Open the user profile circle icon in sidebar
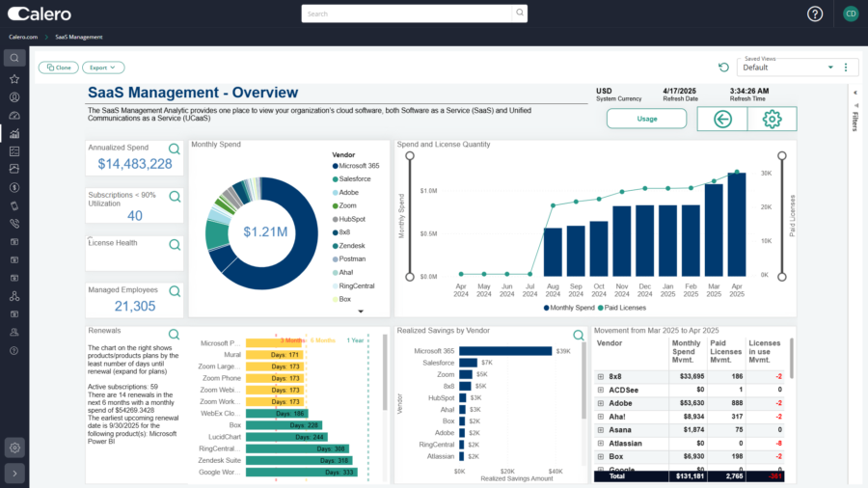The image size is (868, 488). click(14, 97)
